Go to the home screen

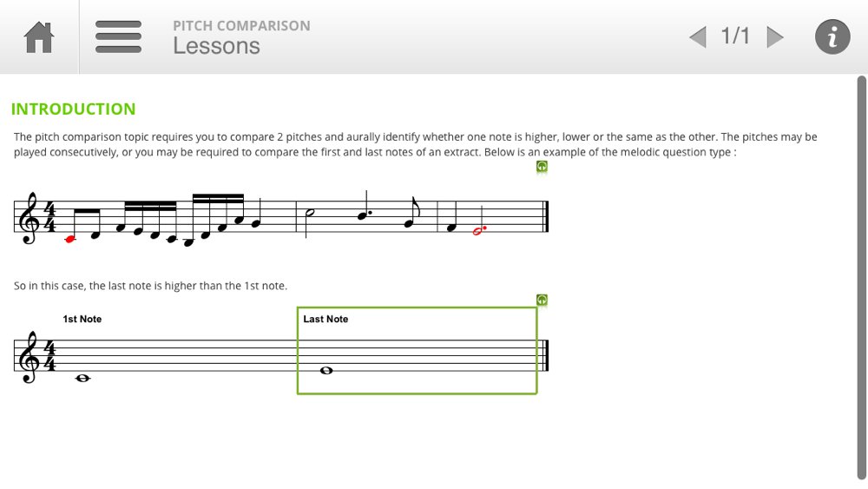pyautogui.click(x=39, y=36)
